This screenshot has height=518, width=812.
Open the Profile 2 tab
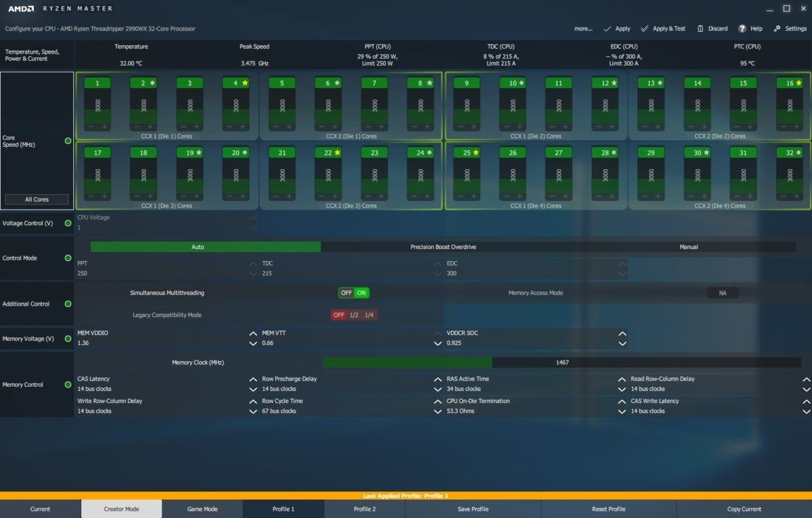365,509
